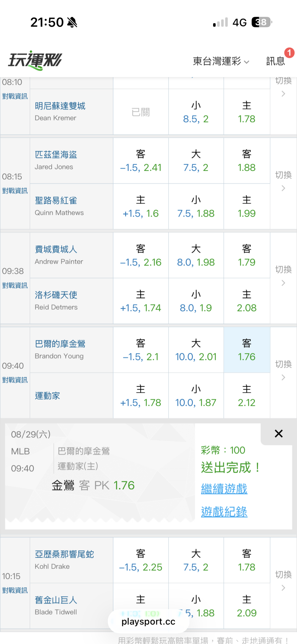Open 訊息 with notification badge
This screenshot has width=297, height=644.
point(276,61)
